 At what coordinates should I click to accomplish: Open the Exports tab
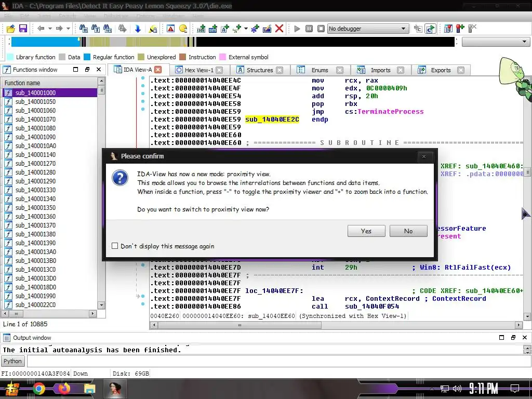click(x=441, y=70)
